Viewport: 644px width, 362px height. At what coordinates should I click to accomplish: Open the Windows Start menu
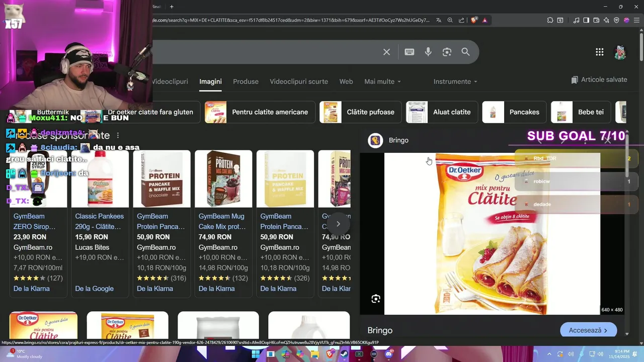[256, 354]
